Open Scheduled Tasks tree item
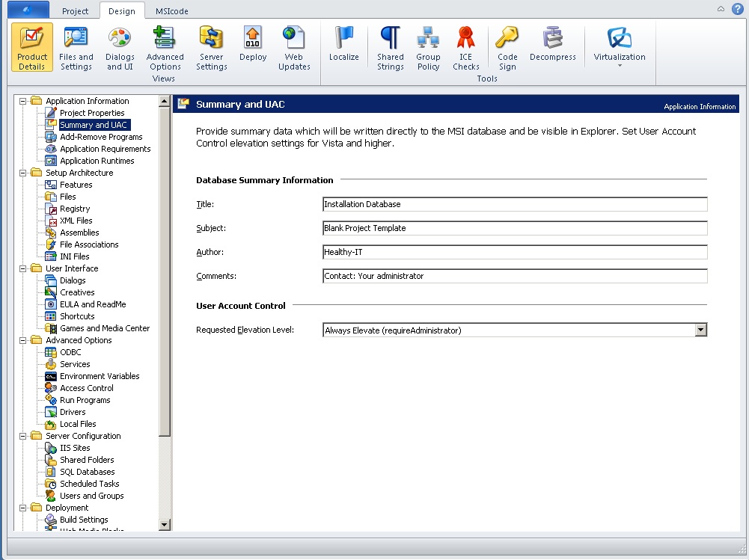 [89, 484]
